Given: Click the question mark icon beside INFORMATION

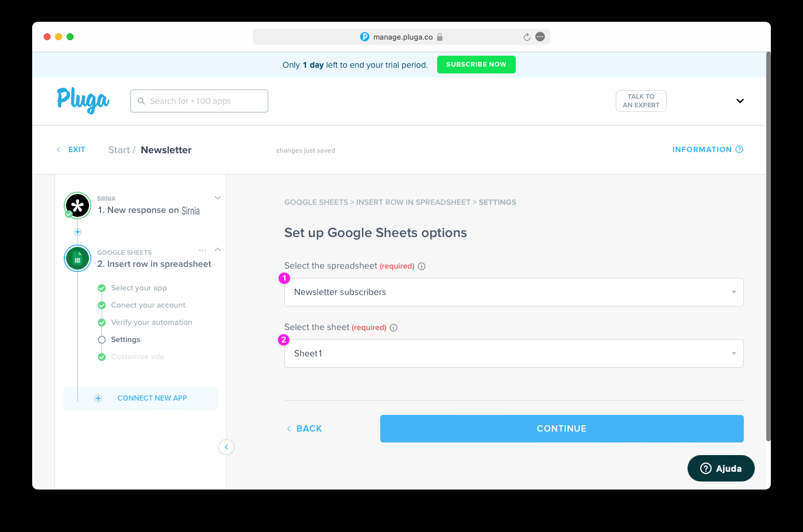Looking at the screenshot, I should [x=739, y=149].
